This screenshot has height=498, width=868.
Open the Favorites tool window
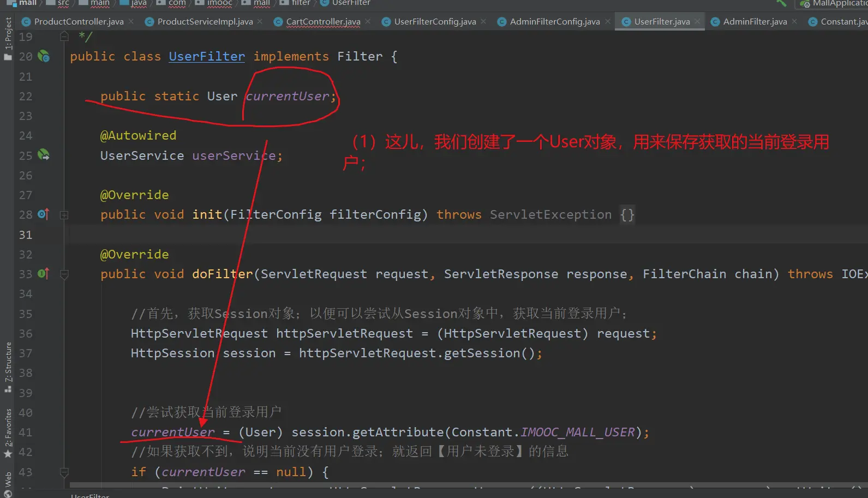8,432
